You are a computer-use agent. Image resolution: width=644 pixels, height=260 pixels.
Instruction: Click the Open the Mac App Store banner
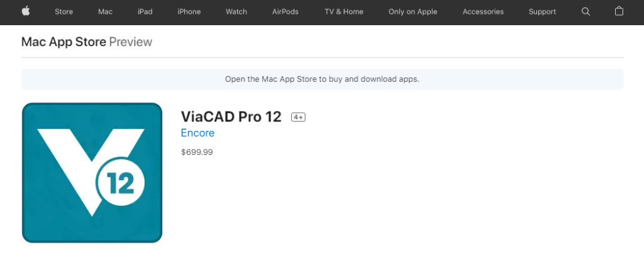point(323,79)
